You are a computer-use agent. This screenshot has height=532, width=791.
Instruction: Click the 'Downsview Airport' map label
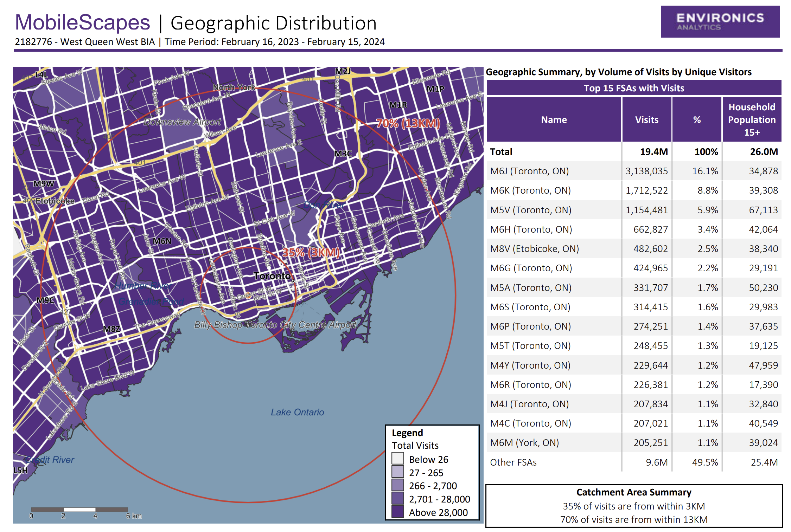click(182, 122)
